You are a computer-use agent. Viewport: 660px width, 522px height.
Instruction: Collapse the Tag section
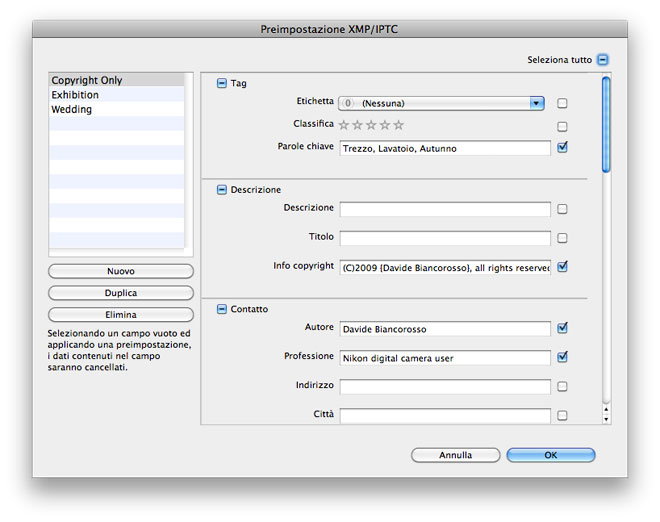[221, 83]
